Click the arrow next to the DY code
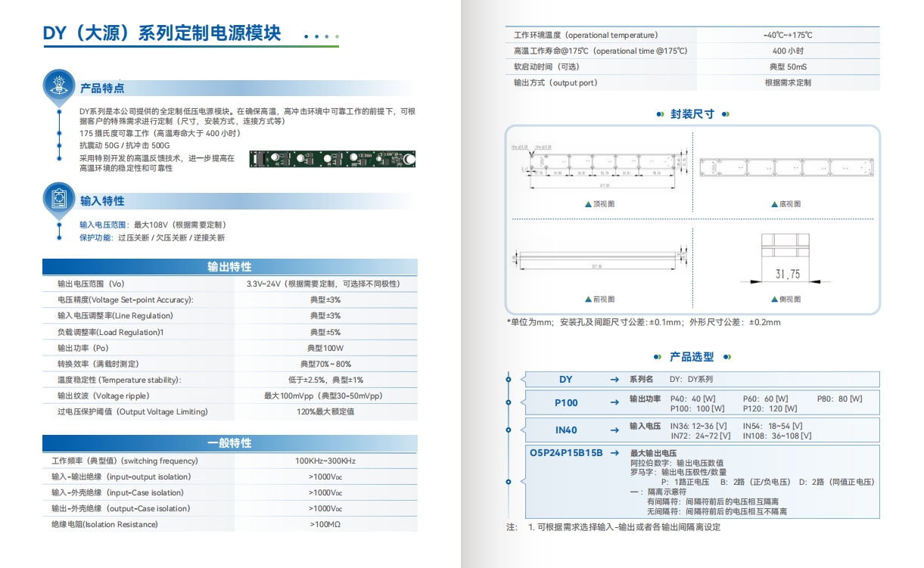 click(614, 380)
